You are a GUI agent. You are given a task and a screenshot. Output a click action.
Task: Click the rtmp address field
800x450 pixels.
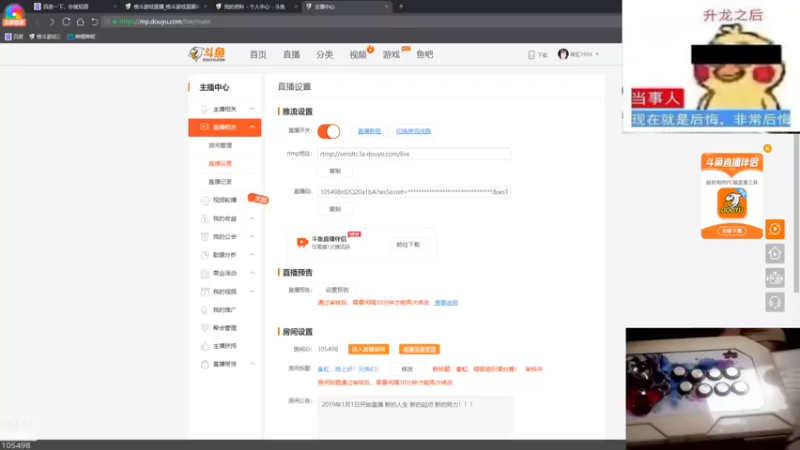[x=414, y=154]
